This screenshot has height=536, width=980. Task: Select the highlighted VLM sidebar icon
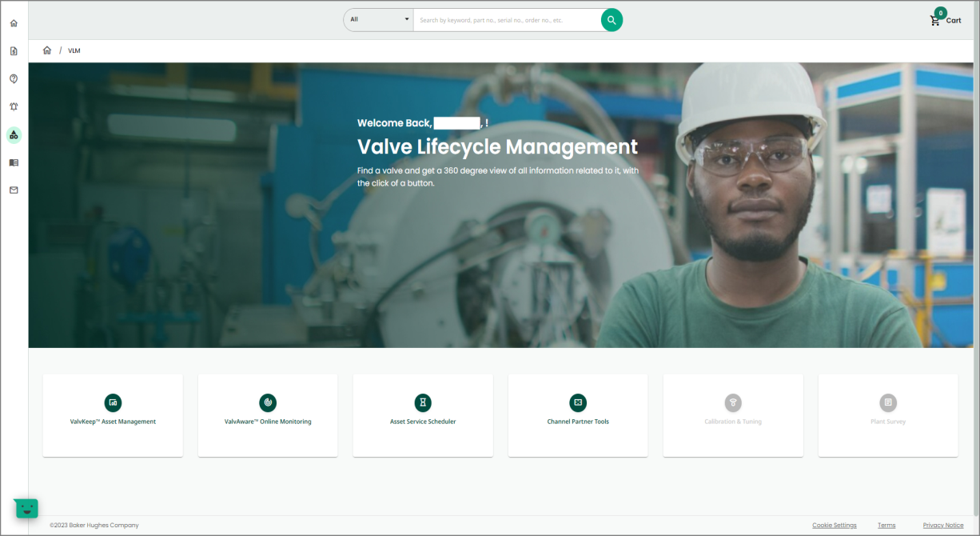point(13,134)
